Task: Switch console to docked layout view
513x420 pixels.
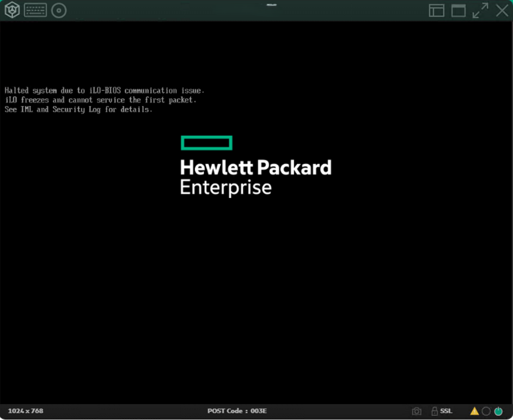Action: (x=436, y=10)
